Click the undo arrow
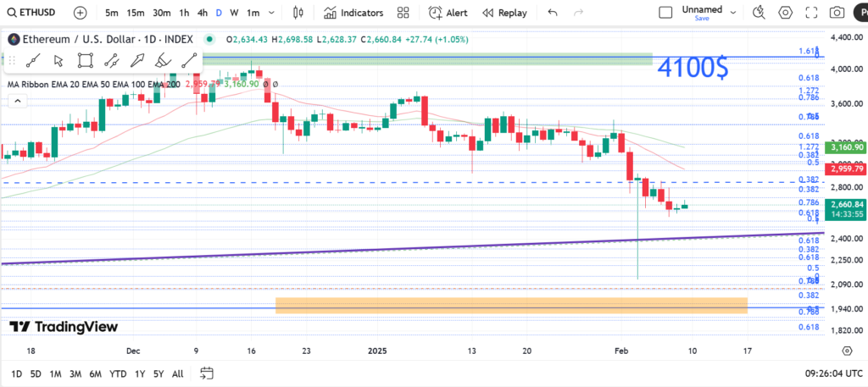The image size is (868, 387). pyautogui.click(x=553, y=13)
